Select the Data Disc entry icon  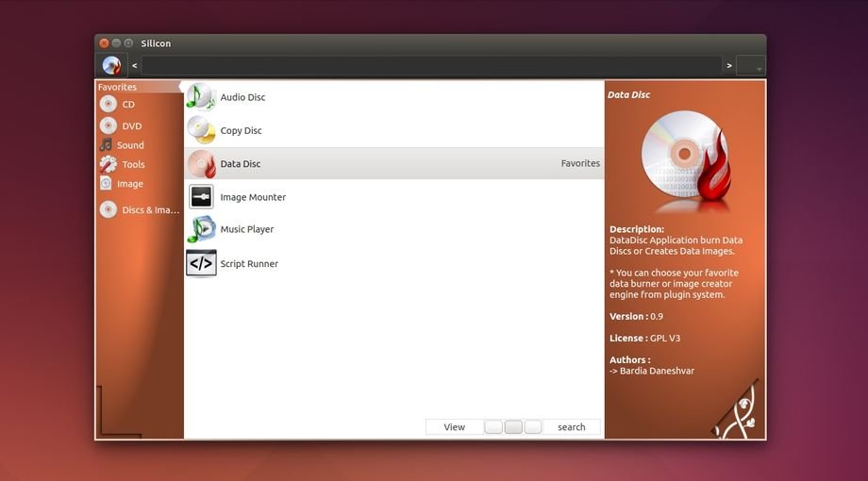[x=201, y=164]
